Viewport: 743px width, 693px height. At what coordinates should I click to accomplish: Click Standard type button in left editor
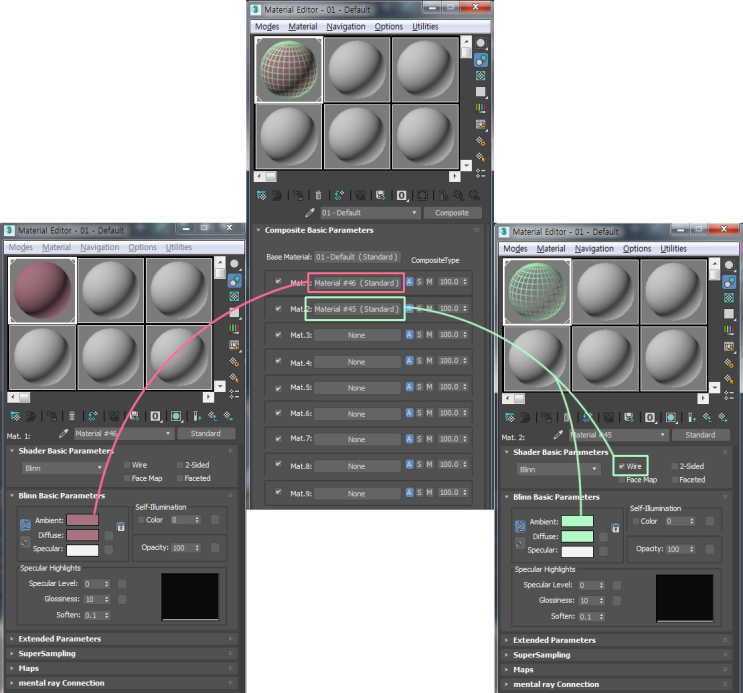coord(206,434)
